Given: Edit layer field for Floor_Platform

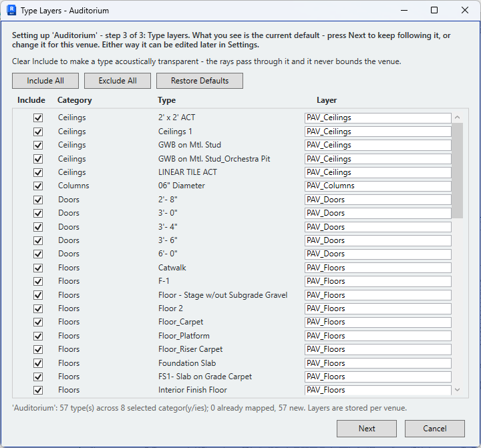Looking at the screenshot, I should pyautogui.click(x=378, y=336).
